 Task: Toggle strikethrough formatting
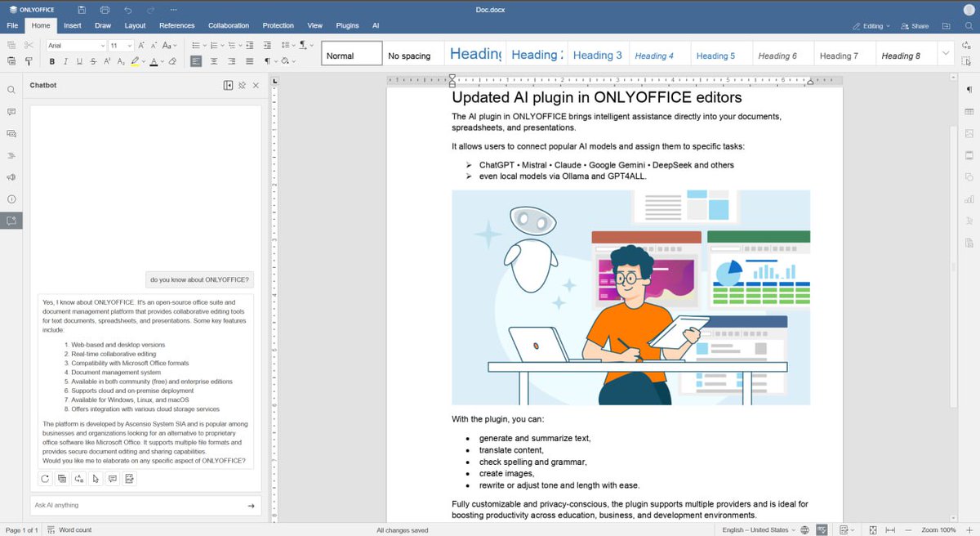pyautogui.click(x=93, y=61)
